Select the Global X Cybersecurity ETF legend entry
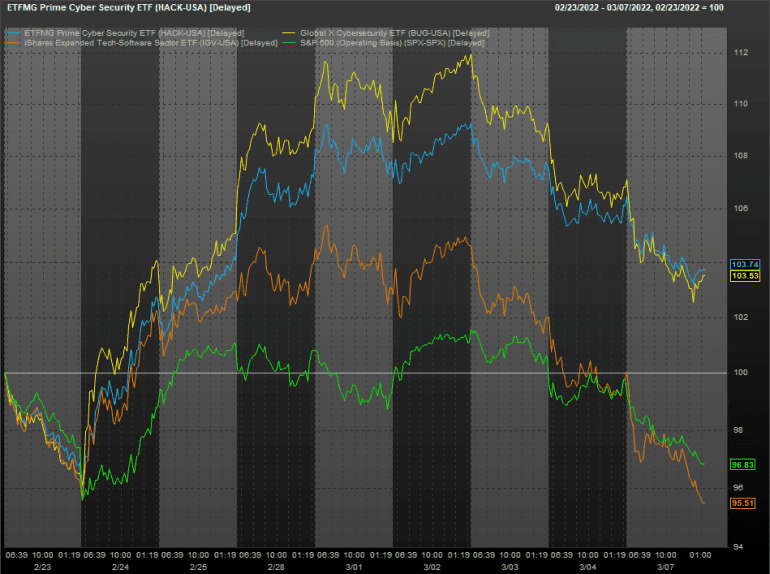The image size is (770, 574). point(388,33)
